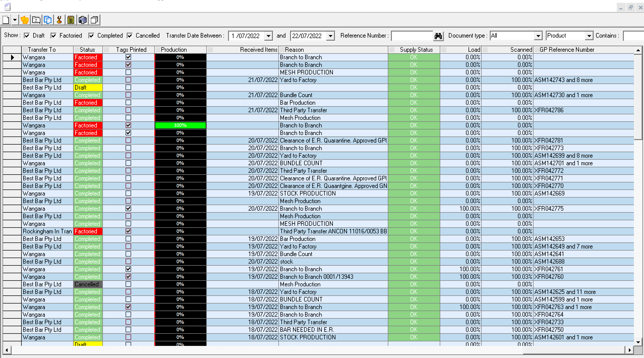Open the folder hierarchy toolbar icon

click(x=36, y=20)
